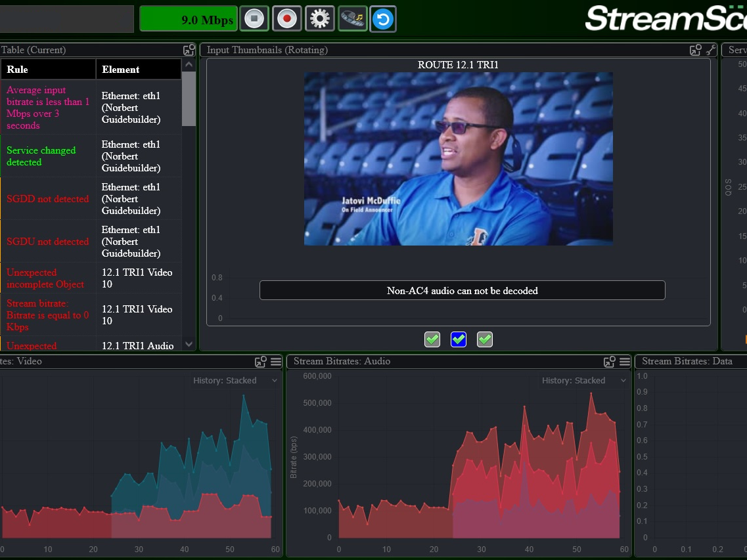The width and height of the screenshot is (747, 560).
Task: Open settings via the gear icon
Action: pyautogui.click(x=320, y=18)
